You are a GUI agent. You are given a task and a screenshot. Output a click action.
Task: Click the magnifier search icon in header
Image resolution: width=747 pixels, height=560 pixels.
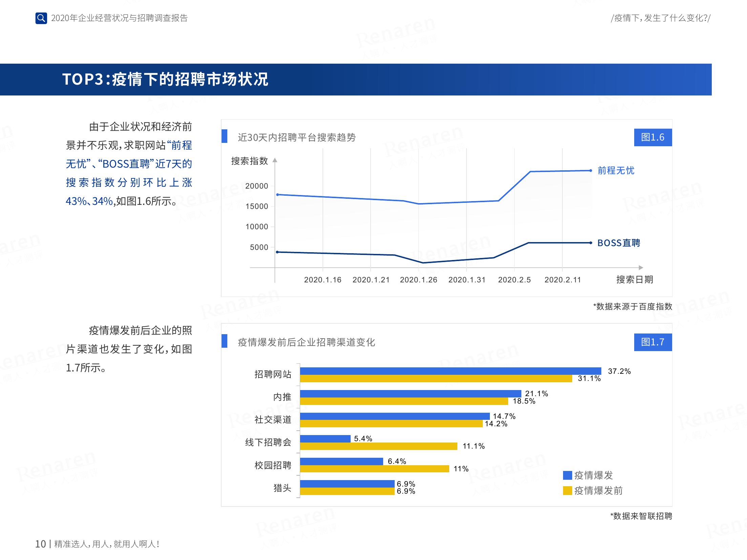tap(41, 18)
